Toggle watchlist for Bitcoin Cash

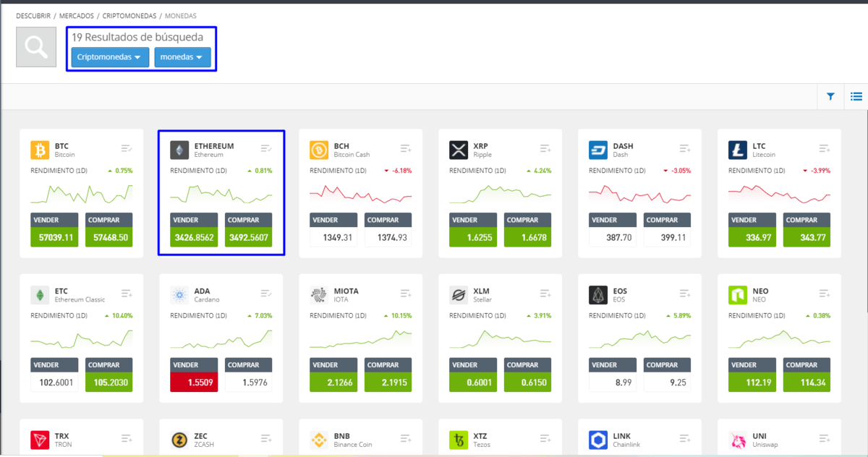coord(406,148)
